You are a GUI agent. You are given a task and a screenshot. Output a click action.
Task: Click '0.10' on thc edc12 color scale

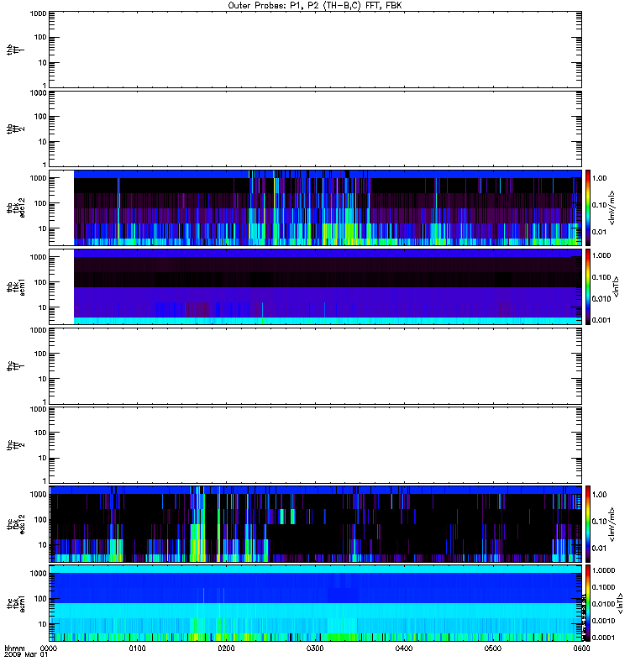(599, 522)
